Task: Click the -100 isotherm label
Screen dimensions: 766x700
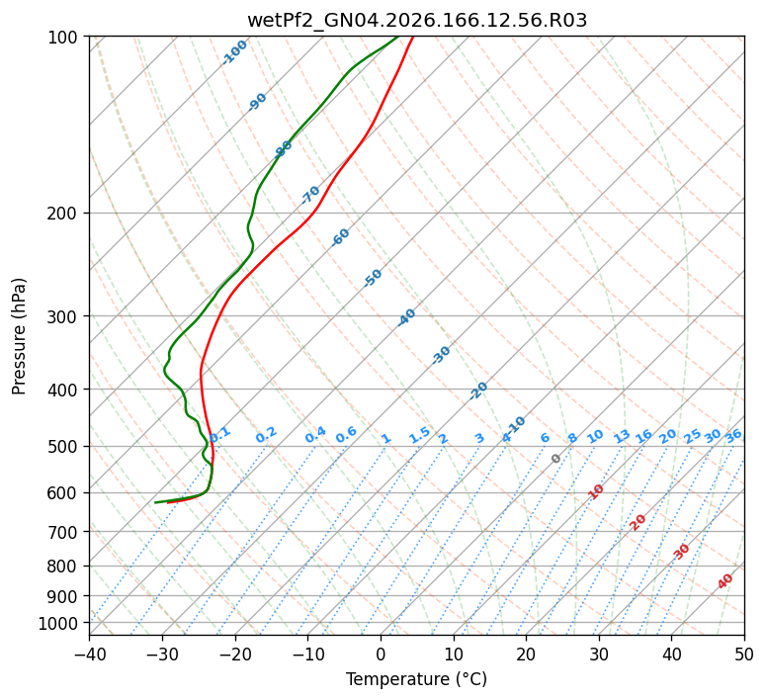Action: (234, 52)
